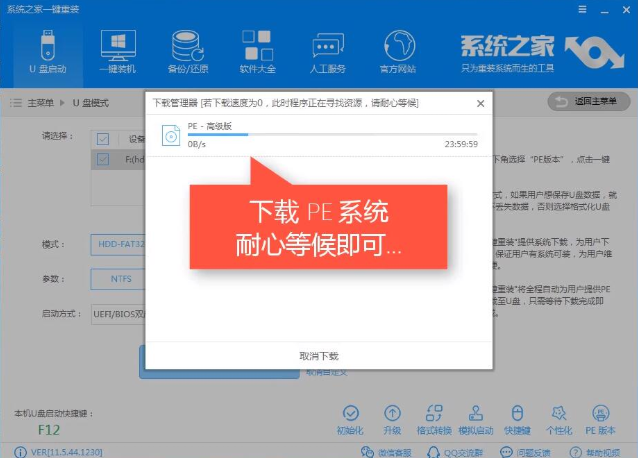Click the 升级 upgrade arrow icon
This screenshot has width=638, height=458.
[x=392, y=418]
